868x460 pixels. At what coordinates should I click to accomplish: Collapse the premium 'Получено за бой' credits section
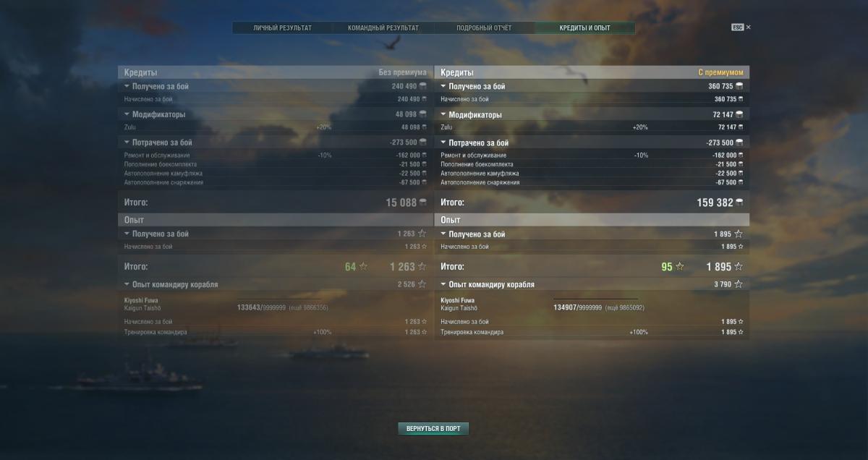point(443,86)
